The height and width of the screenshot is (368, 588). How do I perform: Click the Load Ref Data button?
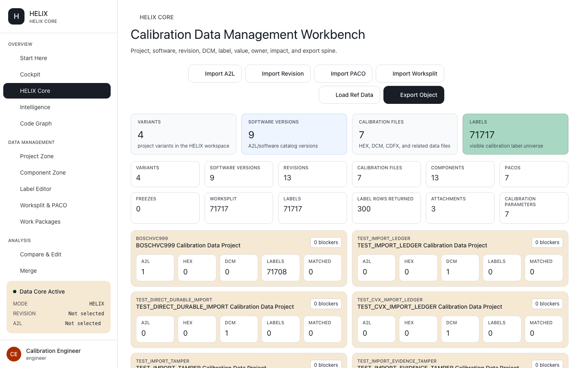(x=350, y=95)
